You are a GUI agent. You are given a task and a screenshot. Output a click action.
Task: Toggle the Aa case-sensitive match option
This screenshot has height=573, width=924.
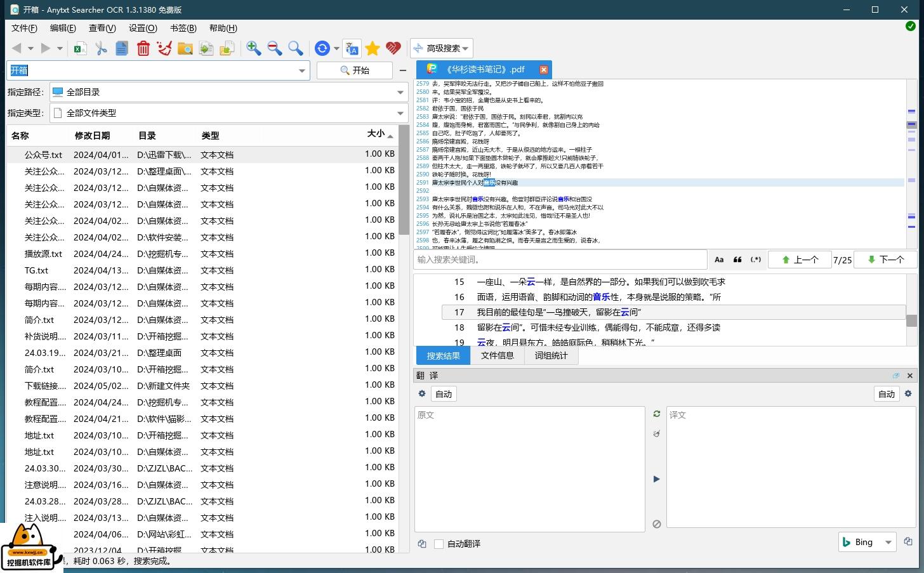point(719,260)
